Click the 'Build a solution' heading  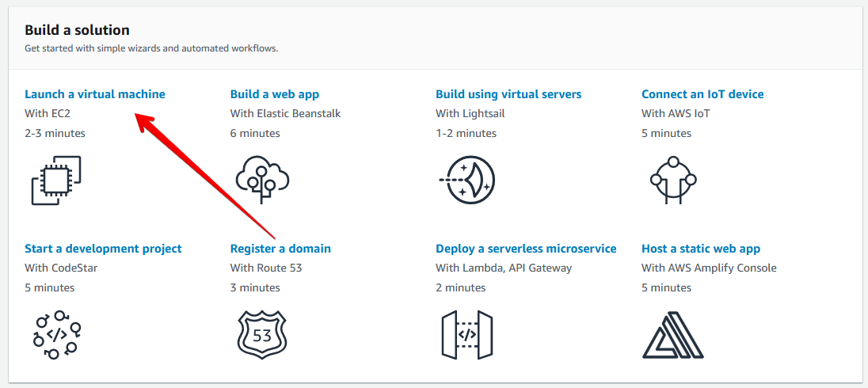tap(77, 30)
